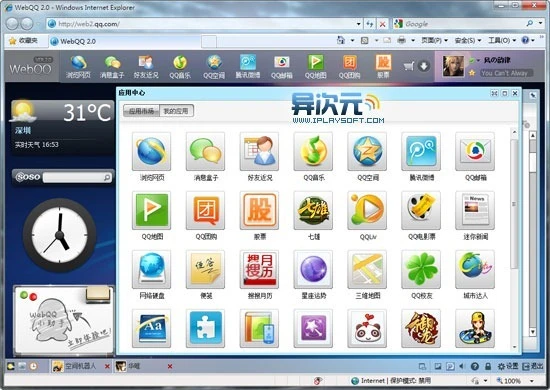Screen dimensions: 550x390
Task: Switch to the 我的应用 tab
Action: [x=176, y=111]
